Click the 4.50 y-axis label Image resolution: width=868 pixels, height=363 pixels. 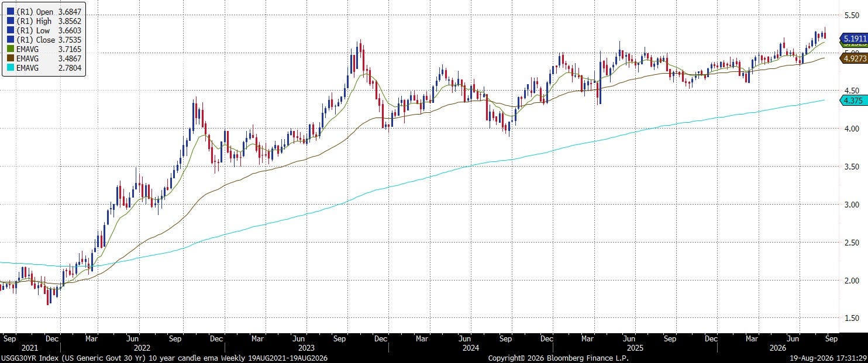pos(852,91)
